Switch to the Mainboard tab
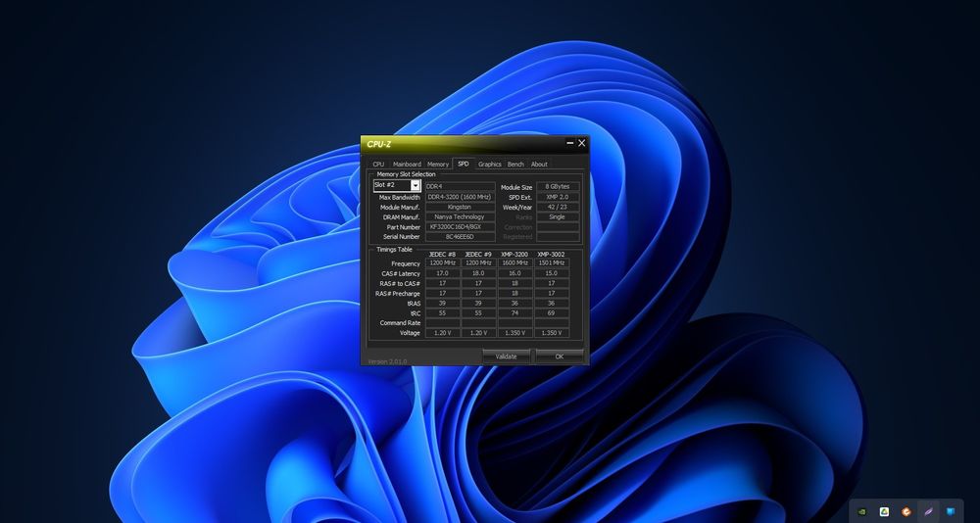The height and width of the screenshot is (523, 980). 407,165
